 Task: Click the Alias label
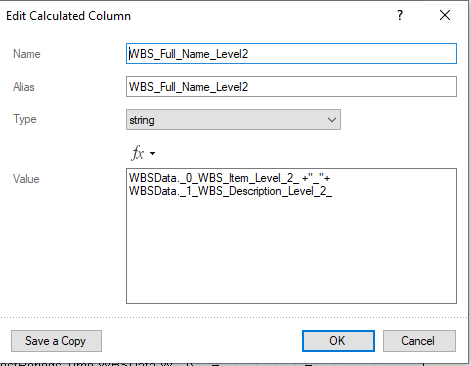[24, 87]
